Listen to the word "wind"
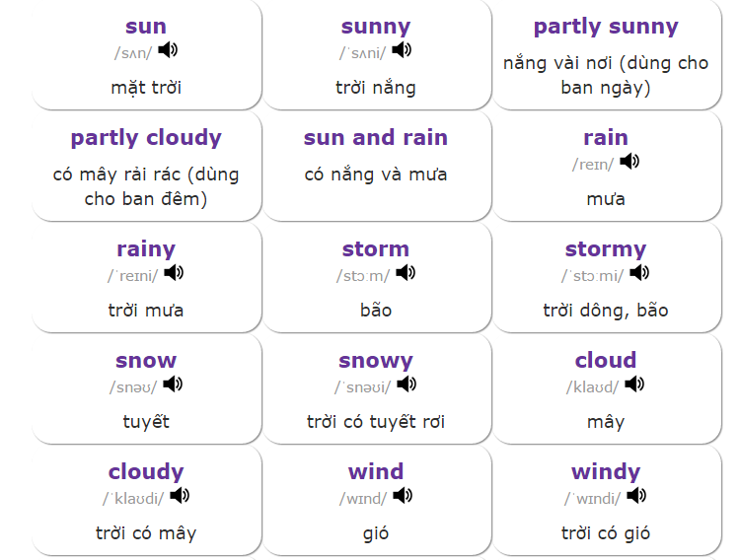 403,496
